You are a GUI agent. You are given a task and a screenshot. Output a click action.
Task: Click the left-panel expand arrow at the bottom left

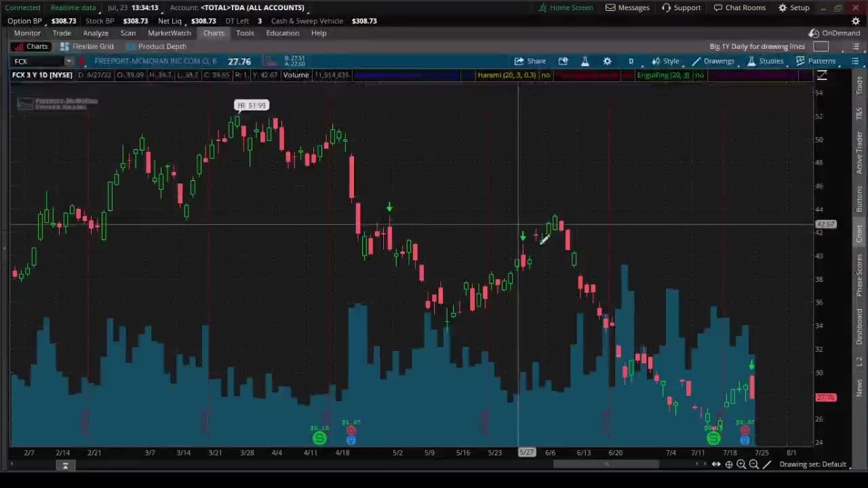[65, 466]
